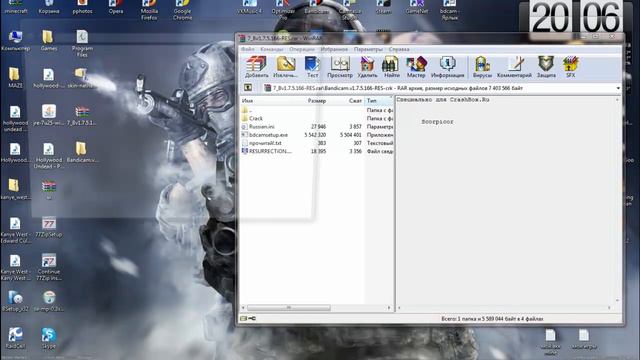Launch Mozilla Firefox from desktop
The image size is (640, 360).
(149, 10)
